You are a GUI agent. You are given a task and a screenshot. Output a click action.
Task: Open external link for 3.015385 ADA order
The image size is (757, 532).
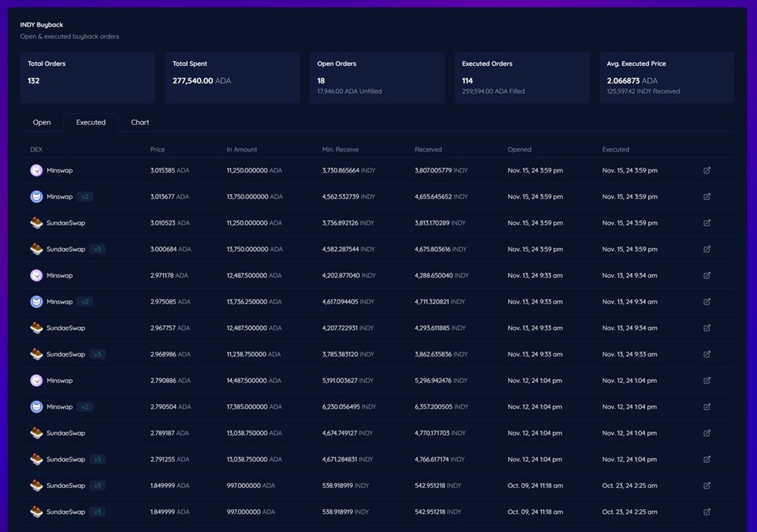point(706,170)
